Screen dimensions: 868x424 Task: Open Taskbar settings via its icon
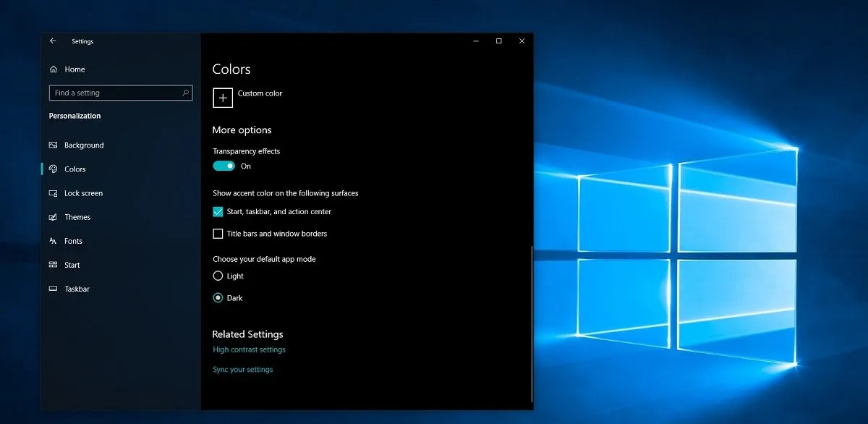tap(54, 289)
